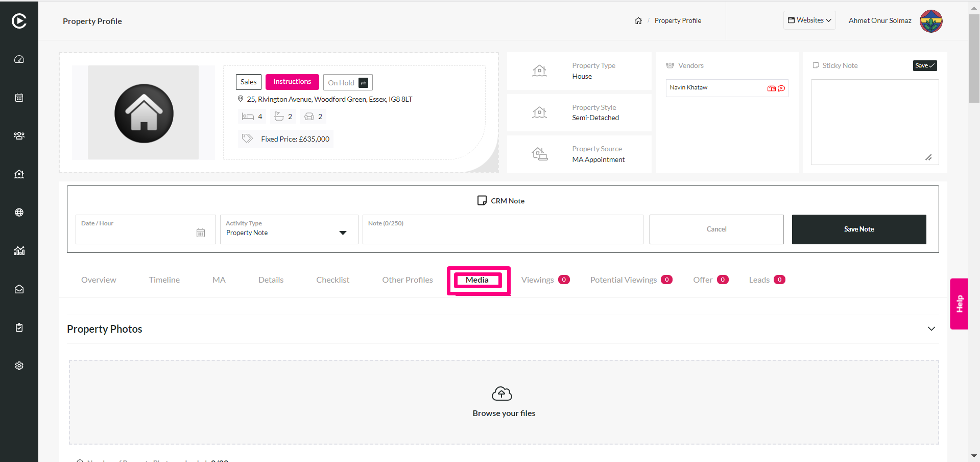Click the Cancel button

[x=716, y=229]
